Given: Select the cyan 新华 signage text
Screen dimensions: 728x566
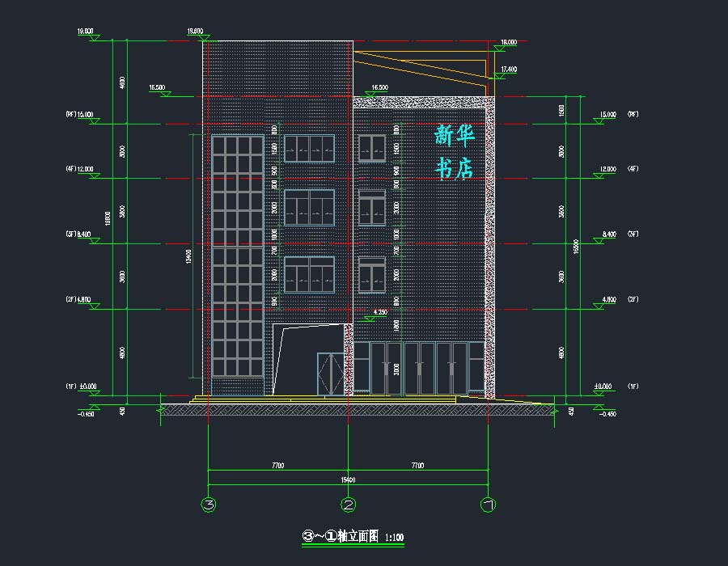Looking at the screenshot, I should click(x=455, y=136).
